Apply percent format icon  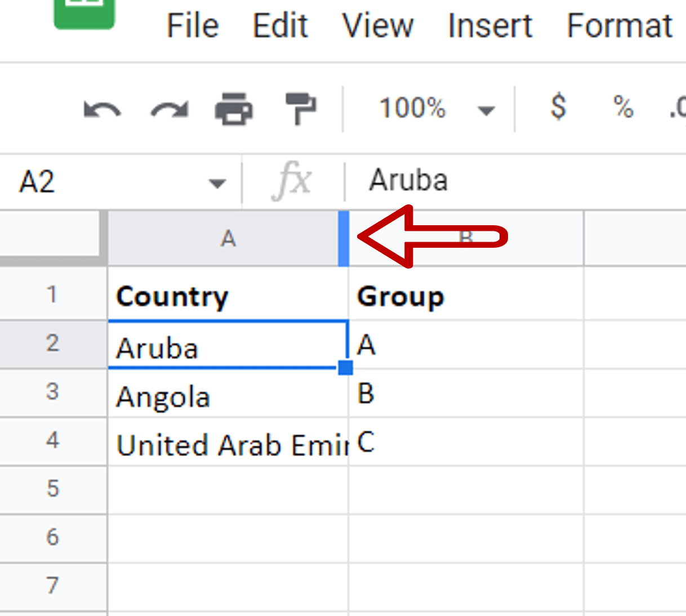623,109
